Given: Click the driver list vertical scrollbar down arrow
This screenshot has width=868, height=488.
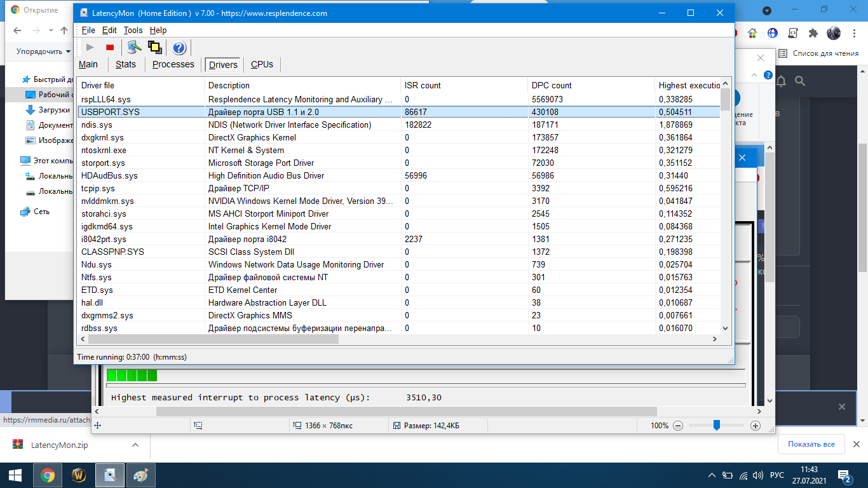Looking at the screenshot, I should click(x=726, y=328).
